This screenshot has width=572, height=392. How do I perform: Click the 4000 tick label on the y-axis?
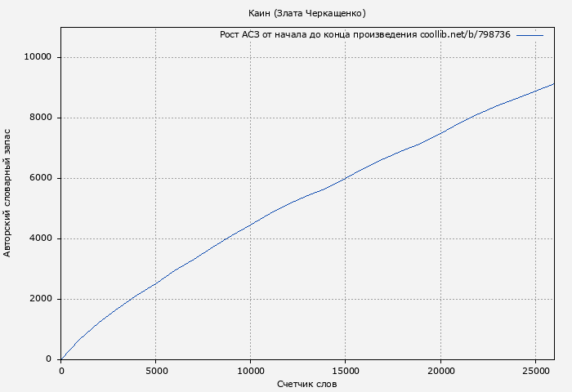point(41,238)
